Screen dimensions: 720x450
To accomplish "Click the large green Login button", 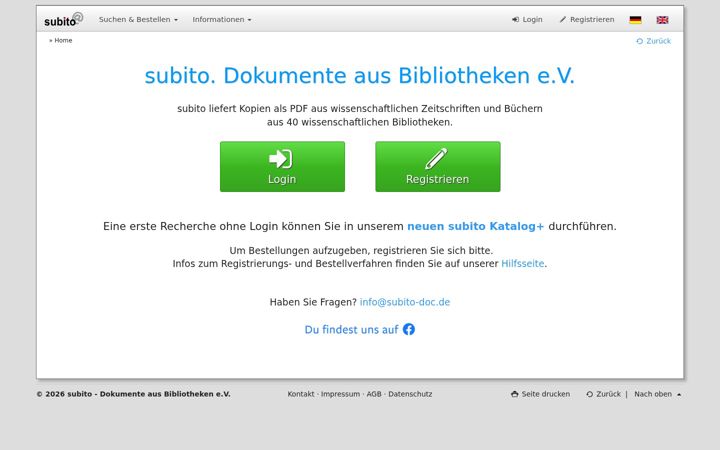I will pos(282,167).
